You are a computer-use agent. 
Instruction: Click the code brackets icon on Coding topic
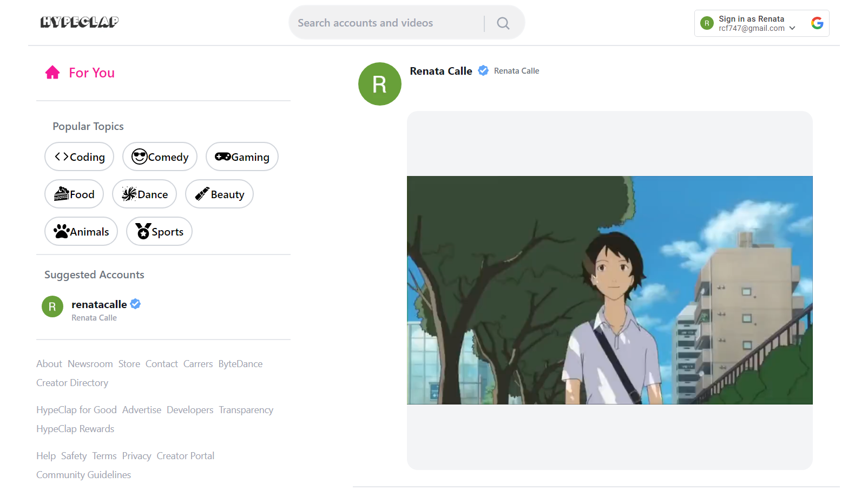pyautogui.click(x=61, y=156)
